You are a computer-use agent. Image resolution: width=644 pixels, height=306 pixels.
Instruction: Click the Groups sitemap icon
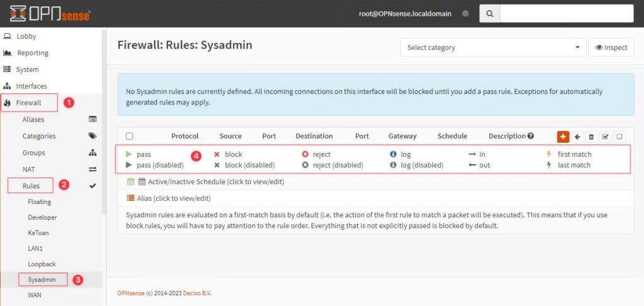pos(93,152)
